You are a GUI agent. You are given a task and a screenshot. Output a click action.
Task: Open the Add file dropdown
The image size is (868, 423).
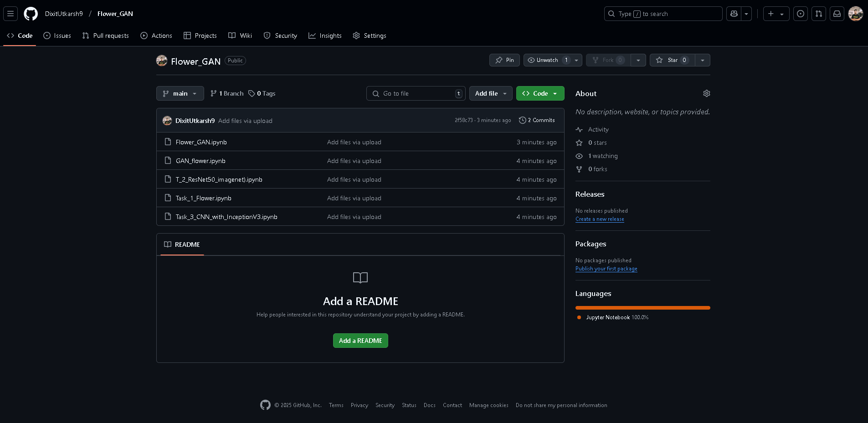pos(491,93)
